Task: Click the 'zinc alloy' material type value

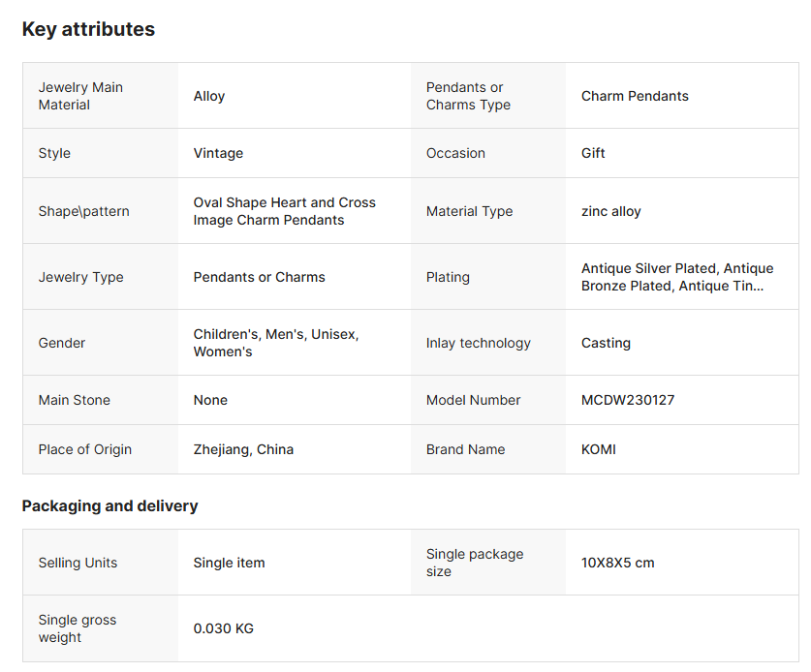Action: (x=611, y=211)
